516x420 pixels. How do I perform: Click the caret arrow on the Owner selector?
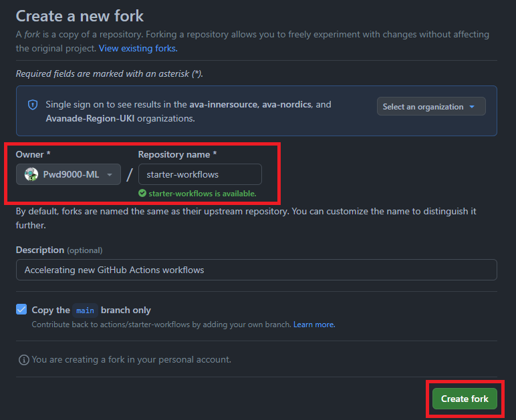pyautogui.click(x=110, y=175)
